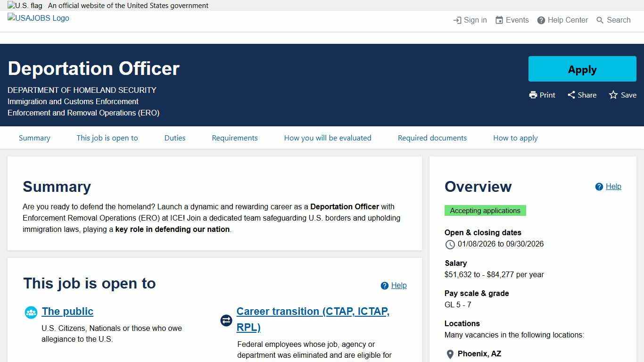Click the Events calendar icon
Screen dimensions: 644x362
[x=498, y=20]
